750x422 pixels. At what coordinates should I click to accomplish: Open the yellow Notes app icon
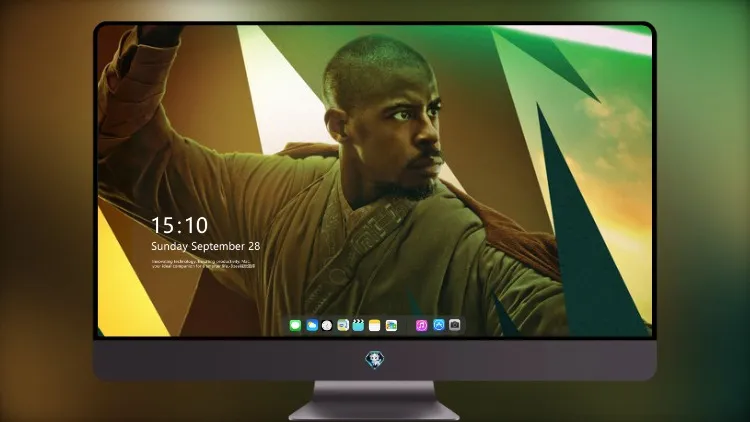click(375, 325)
